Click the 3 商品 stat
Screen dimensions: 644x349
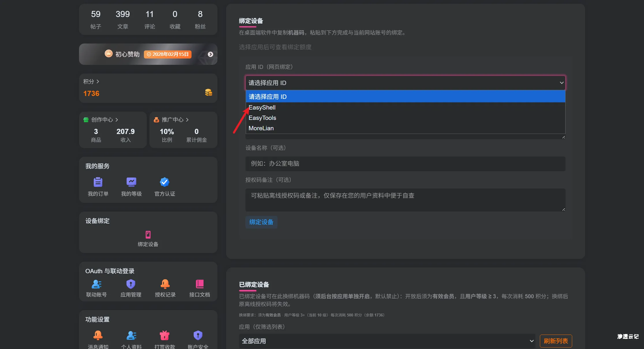(96, 135)
